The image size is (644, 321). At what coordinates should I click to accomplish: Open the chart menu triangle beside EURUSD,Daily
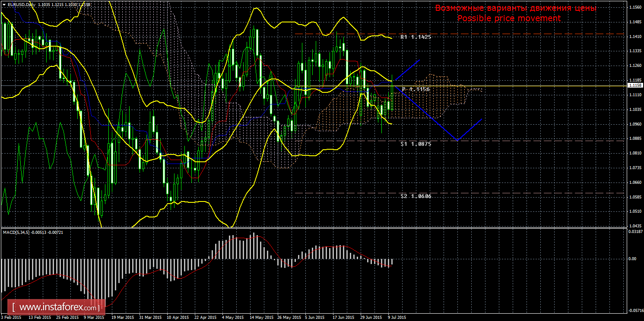pos(4,4)
